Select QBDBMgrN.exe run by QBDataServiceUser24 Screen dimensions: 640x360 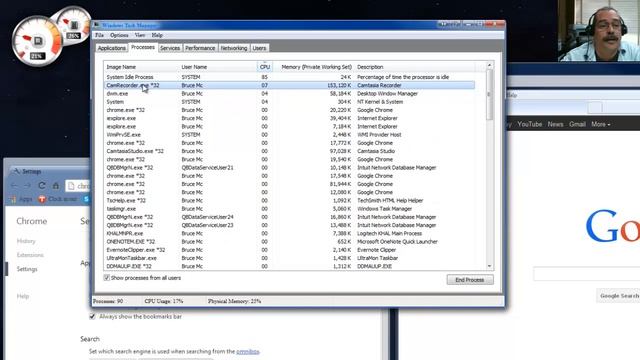pos(289,217)
